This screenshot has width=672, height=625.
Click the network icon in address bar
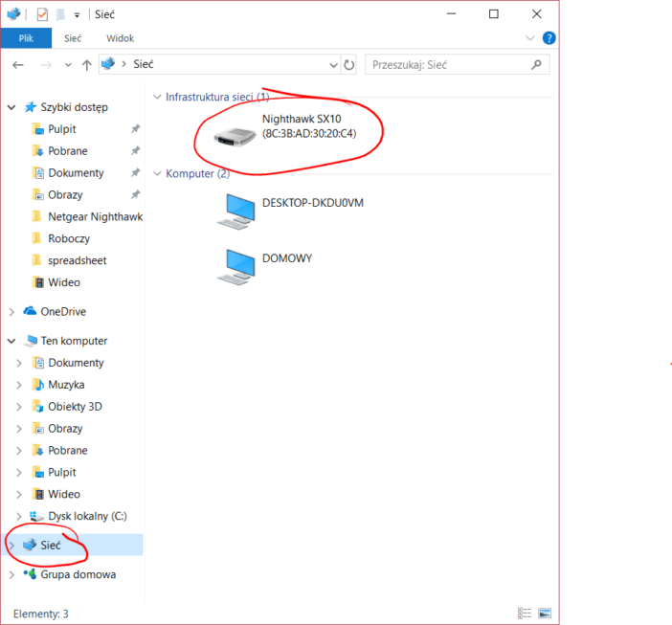108,64
